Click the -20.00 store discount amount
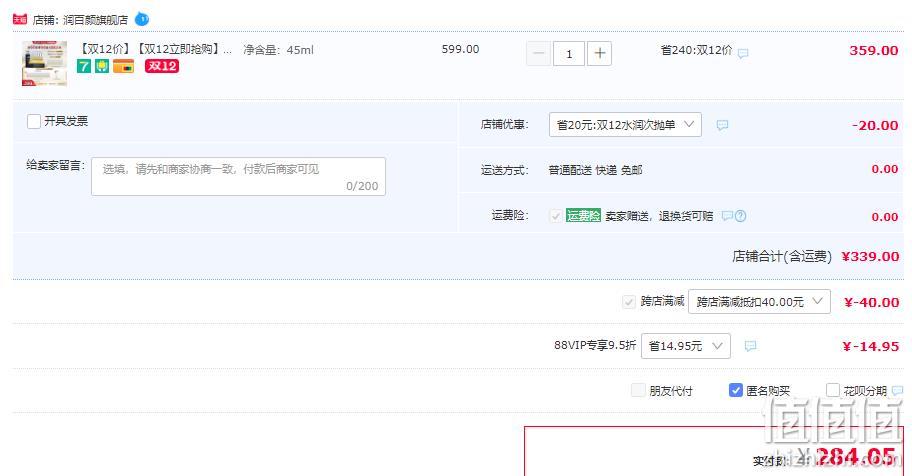912x476 pixels. [x=875, y=125]
